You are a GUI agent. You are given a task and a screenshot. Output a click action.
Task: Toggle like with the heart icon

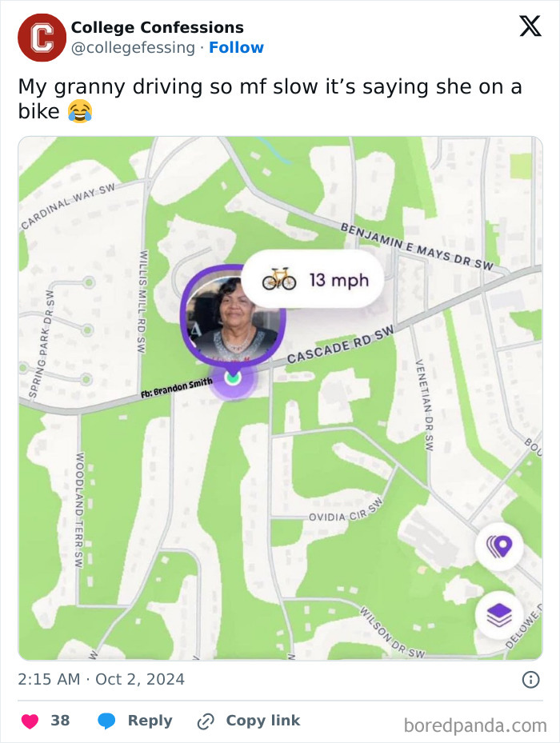click(28, 721)
